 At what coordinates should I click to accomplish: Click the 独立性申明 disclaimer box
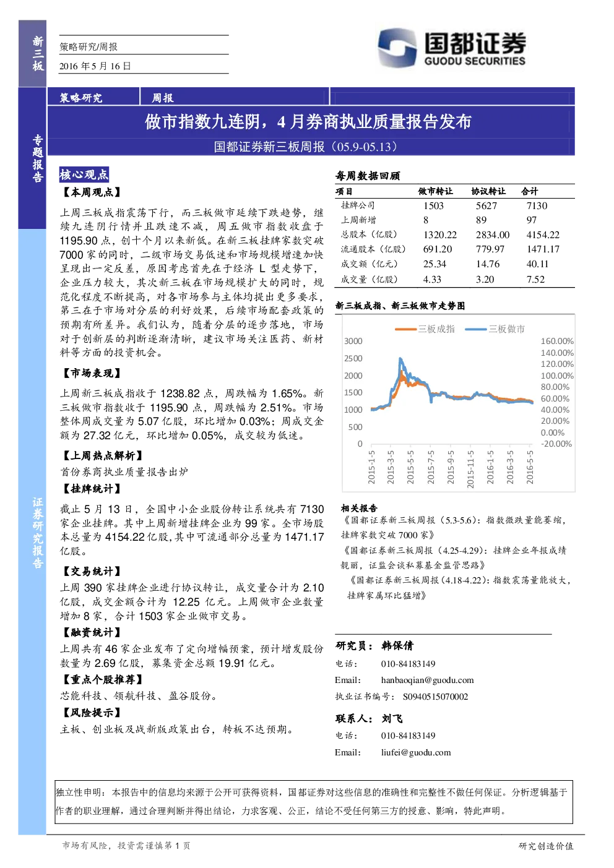(314, 802)
